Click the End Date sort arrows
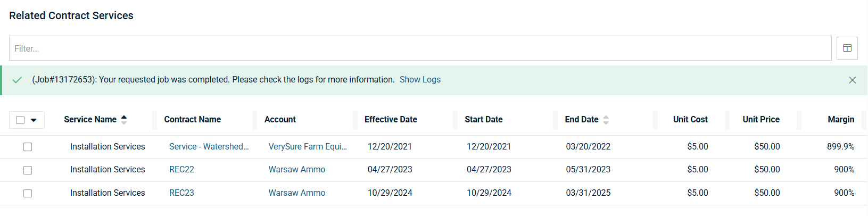This screenshot has width=868, height=216. pos(606,120)
